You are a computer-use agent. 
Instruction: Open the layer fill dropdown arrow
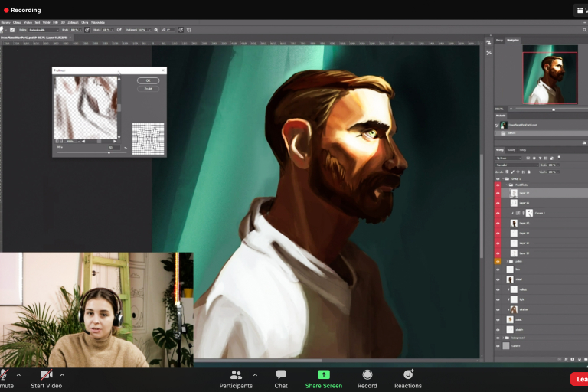click(558, 171)
